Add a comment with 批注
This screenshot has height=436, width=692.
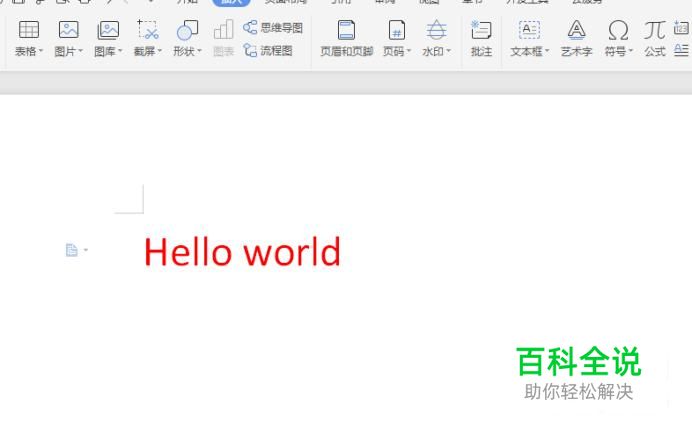481,39
